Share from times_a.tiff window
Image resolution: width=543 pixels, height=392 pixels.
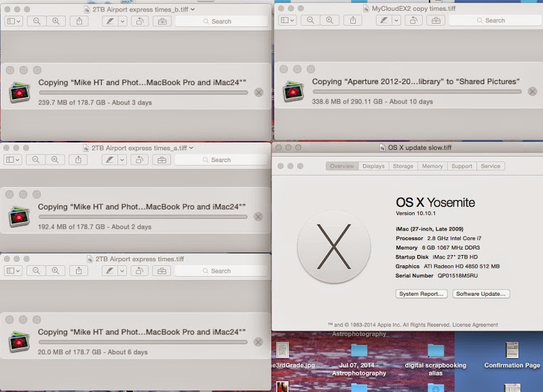[x=78, y=159]
